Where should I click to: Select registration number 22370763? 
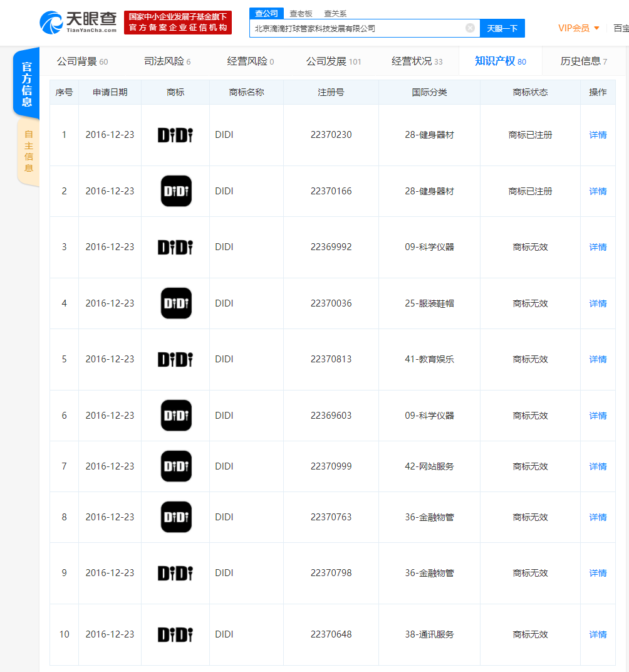[331, 517]
